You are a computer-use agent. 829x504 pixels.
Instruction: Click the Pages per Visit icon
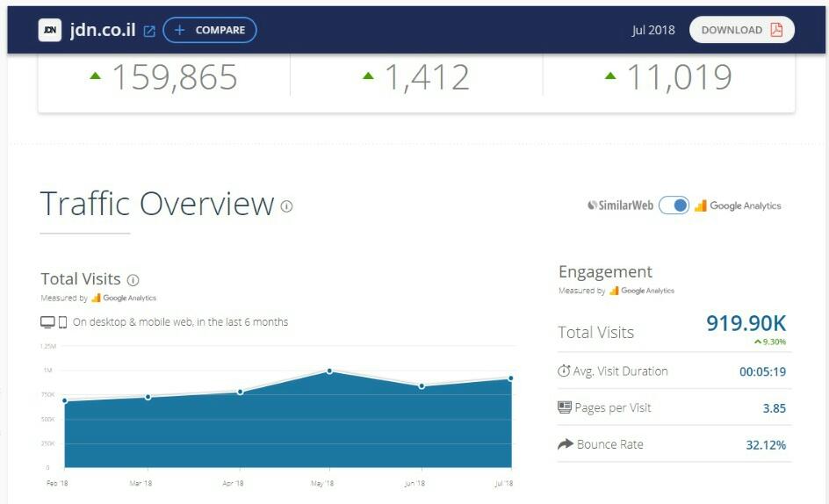pyautogui.click(x=565, y=407)
